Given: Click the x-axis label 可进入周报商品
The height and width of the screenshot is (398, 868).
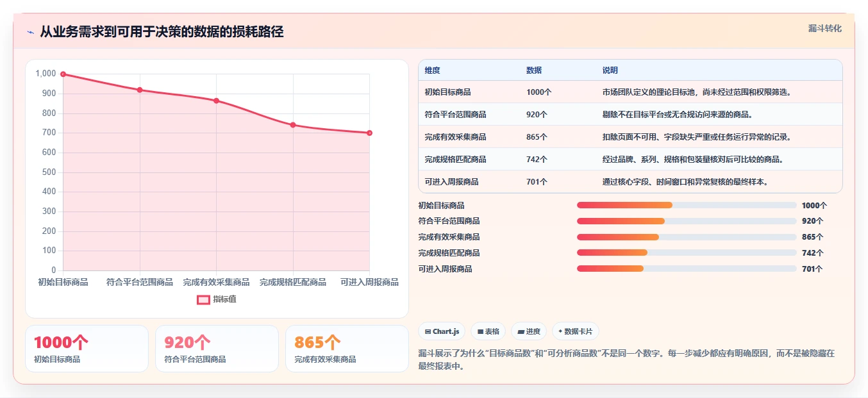Looking at the screenshot, I should (370, 282).
